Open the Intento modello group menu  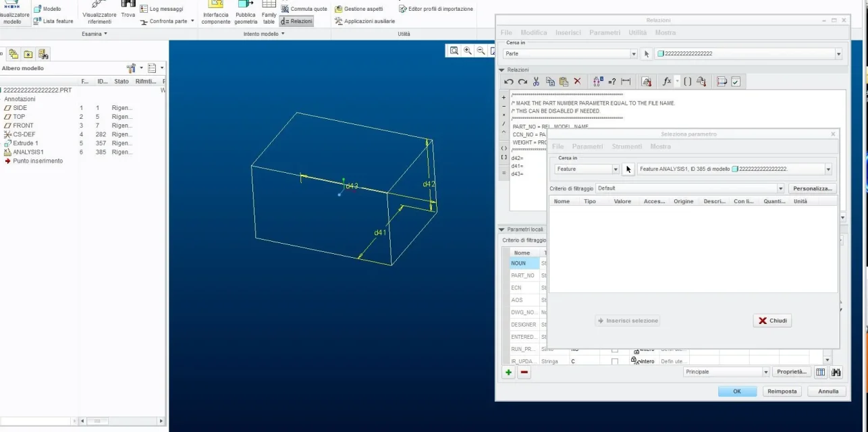(264, 34)
